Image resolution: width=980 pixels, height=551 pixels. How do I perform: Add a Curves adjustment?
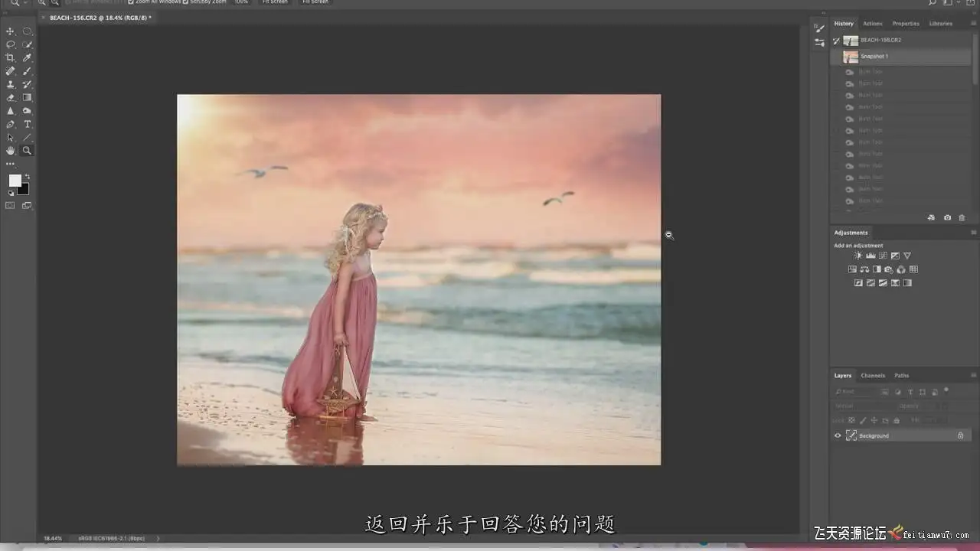(x=883, y=256)
